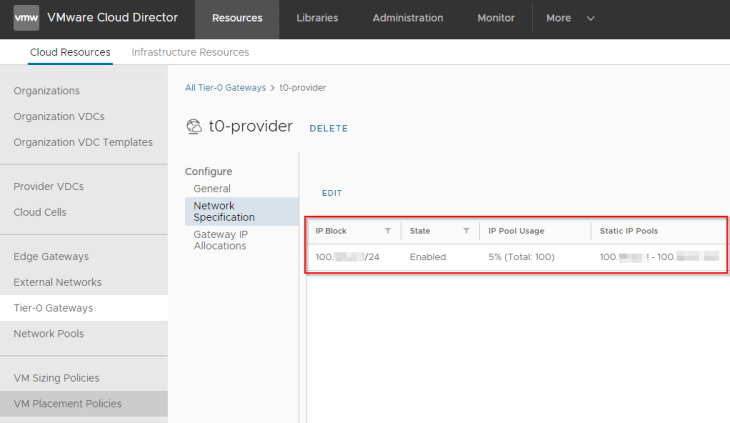
Task: Click the /24 IP block cell
Action: (x=347, y=257)
